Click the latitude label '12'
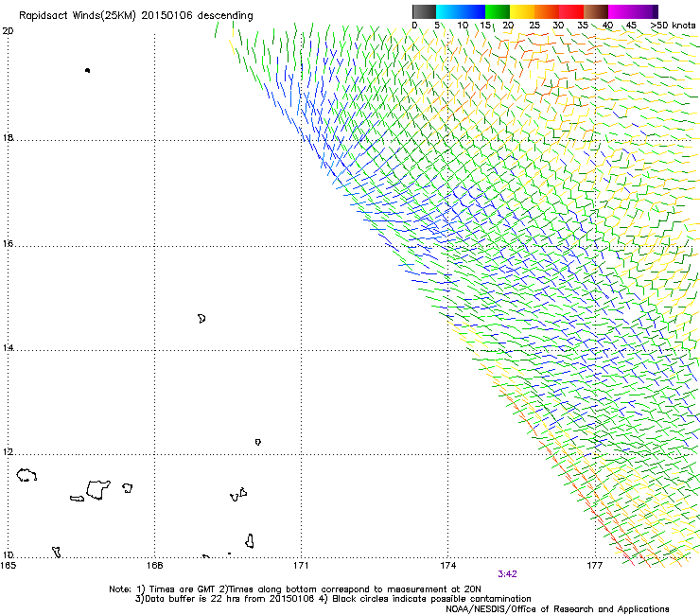 8,452
